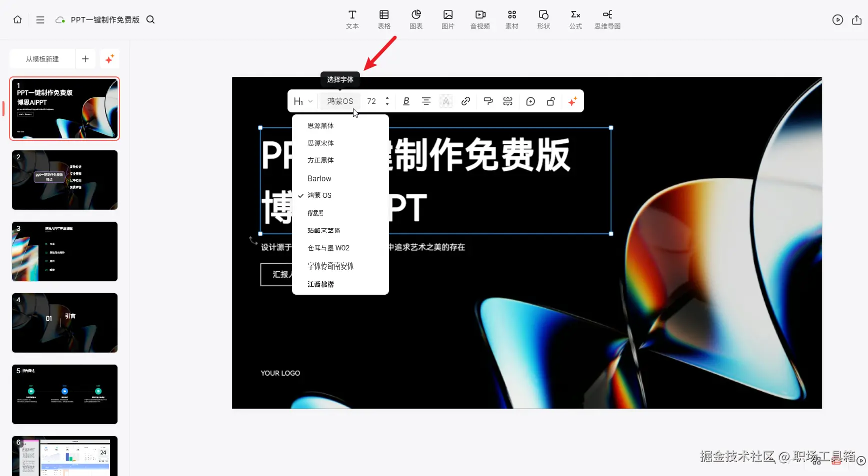Insert a shape (形状)
868x476 pixels.
[x=543, y=19]
